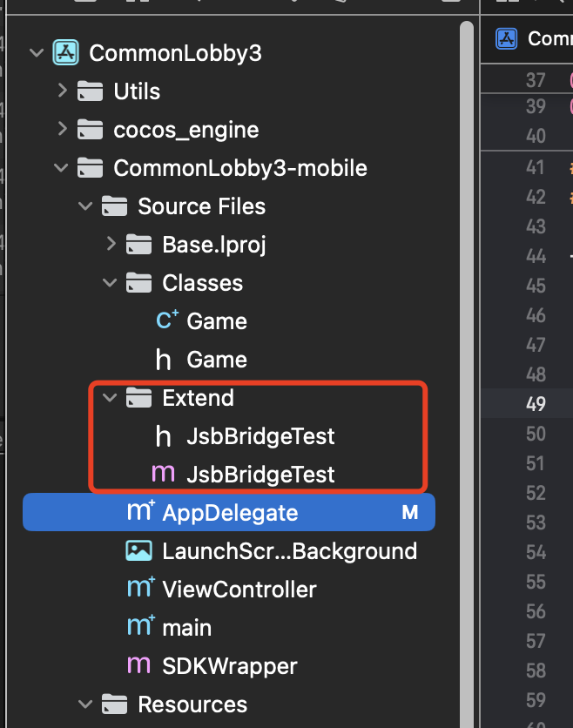Click the SDKWrapper file icon
Viewport: 573px width, 728px height.
click(x=139, y=666)
